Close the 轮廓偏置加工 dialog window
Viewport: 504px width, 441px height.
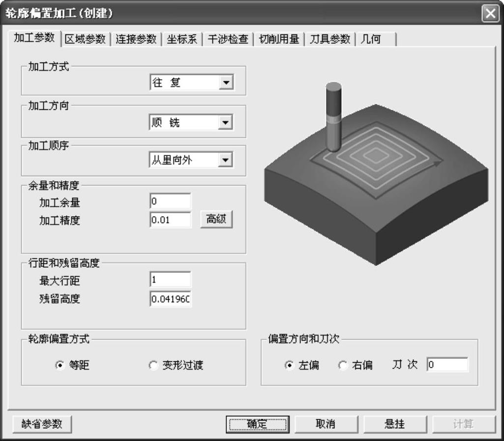click(x=490, y=13)
